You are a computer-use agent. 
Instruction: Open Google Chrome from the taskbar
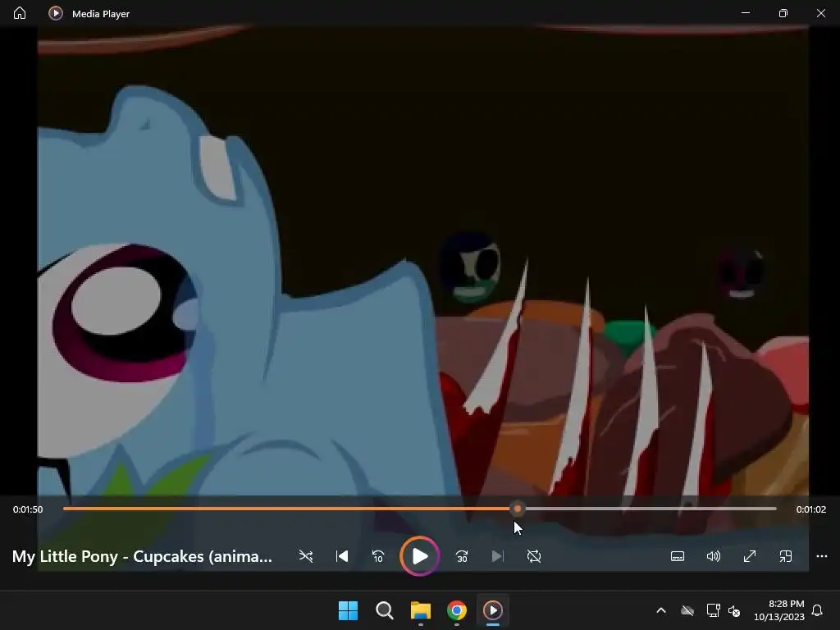click(x=457, y=610)
